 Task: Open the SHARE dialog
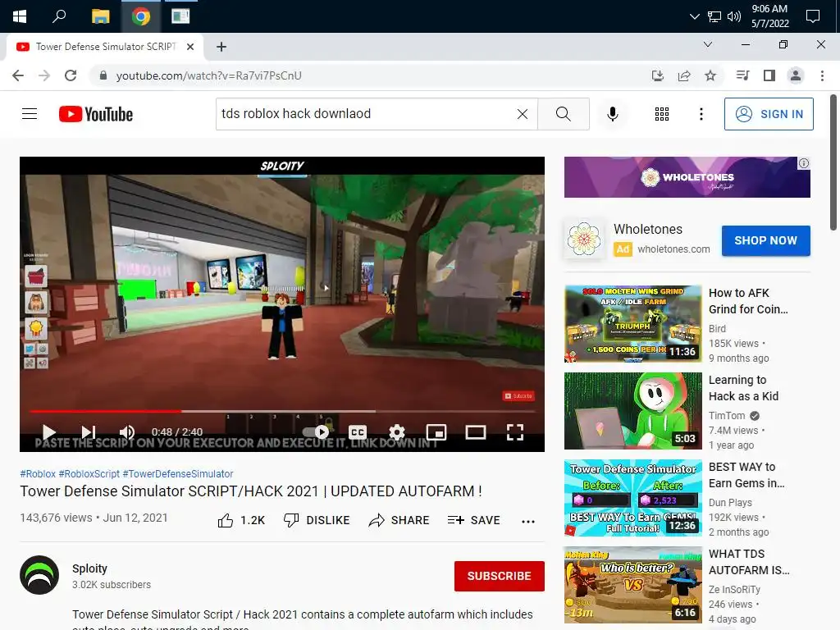pos(399,520)
